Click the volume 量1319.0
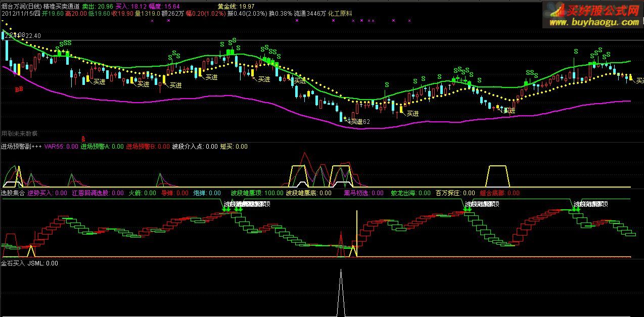This screenshot has height=317, width=644. point(147,14)
